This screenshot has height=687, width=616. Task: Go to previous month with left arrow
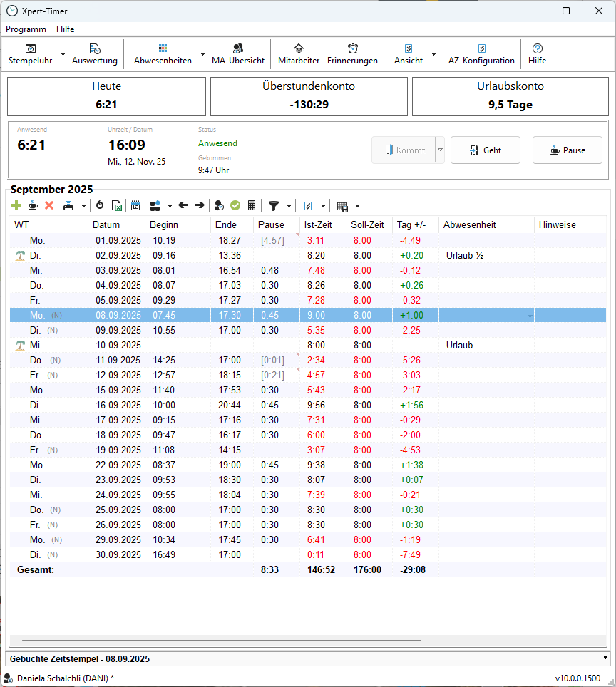[183, 205]
